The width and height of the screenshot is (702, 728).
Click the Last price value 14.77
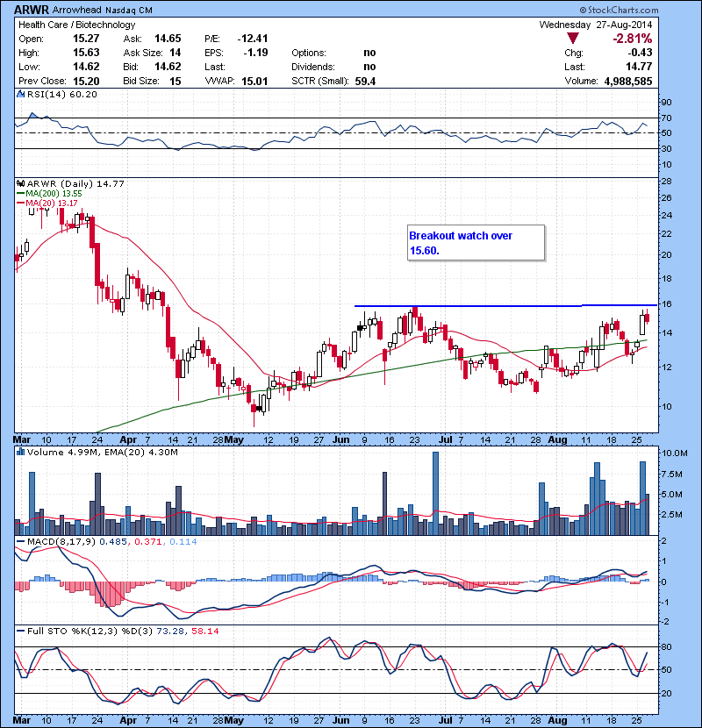[x=640, y=67]
